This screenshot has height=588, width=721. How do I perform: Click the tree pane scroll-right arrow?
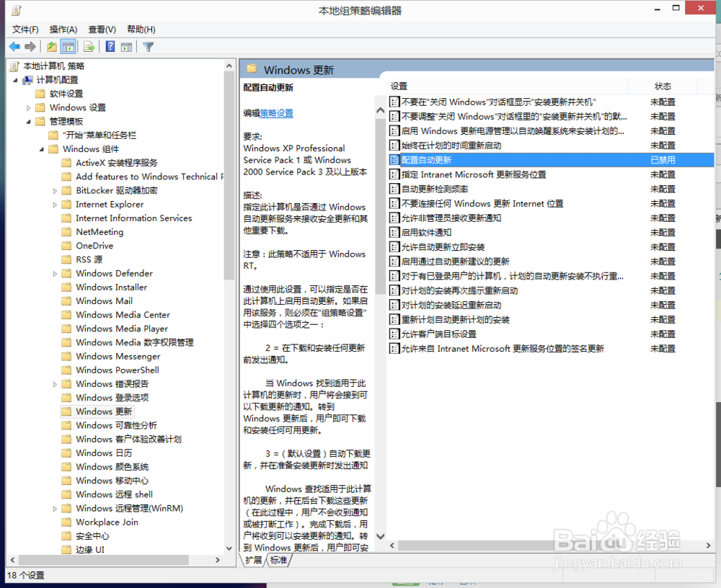click(x=218, y=560)
